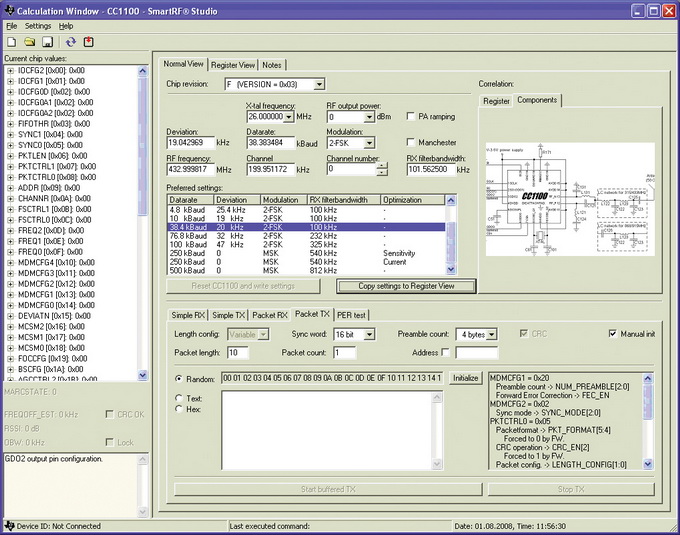The image size is (680, 535).
Task: Open the Settings menu
Action: [x=38, y=25]
